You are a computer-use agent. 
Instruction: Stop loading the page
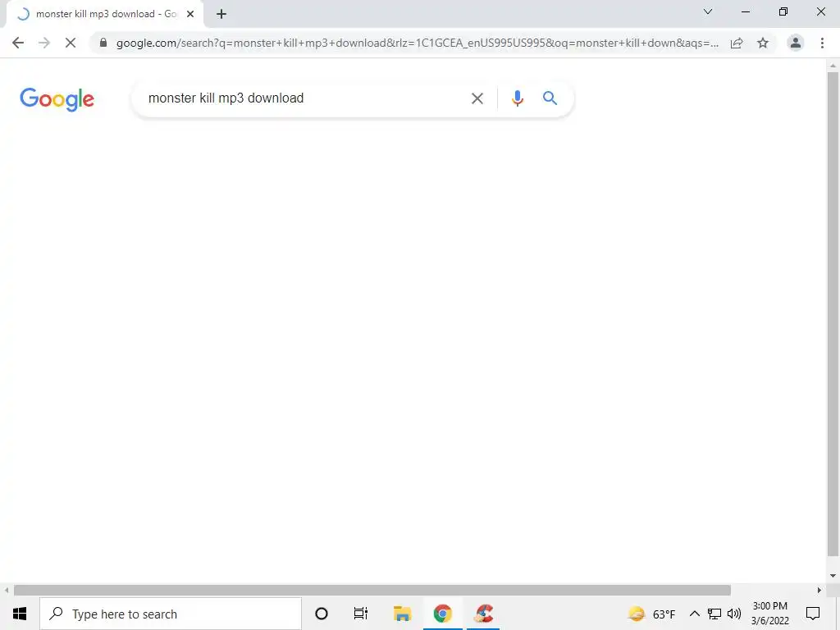pyautogui.click(x=71, y=43)
